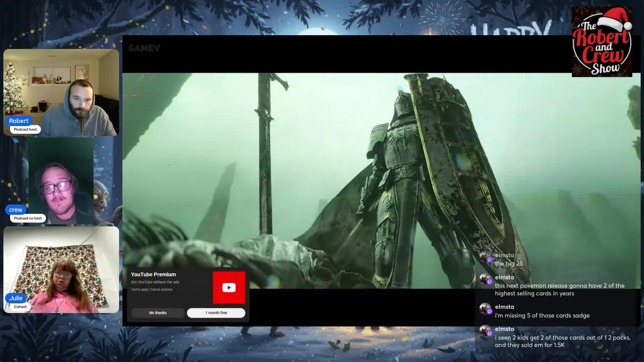Click elmsta avatar beside pokemon release message
Viewport: 644px width, 362px height.
pyautogui.click(x=485, y=280)
